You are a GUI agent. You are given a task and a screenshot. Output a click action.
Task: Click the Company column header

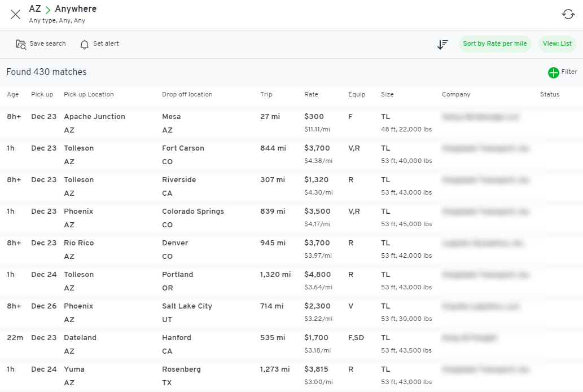456,95
